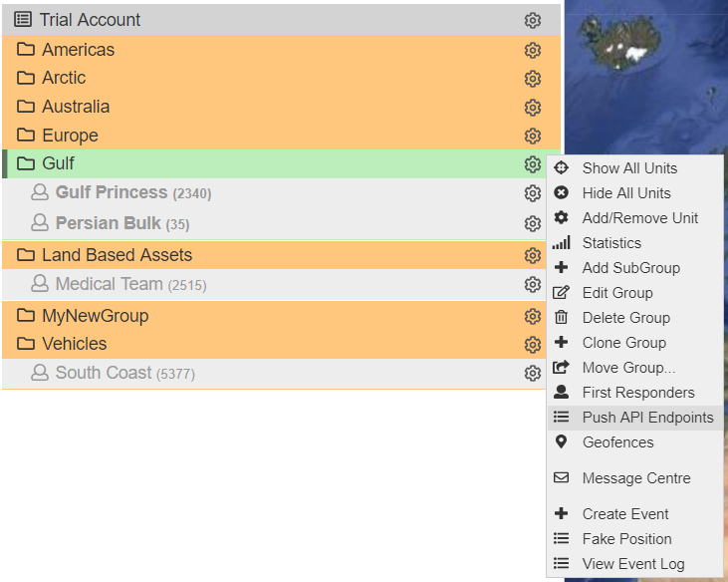Select the Land Based Assets label
Viewport: 728px width, 582px height.
pos(117,255)
